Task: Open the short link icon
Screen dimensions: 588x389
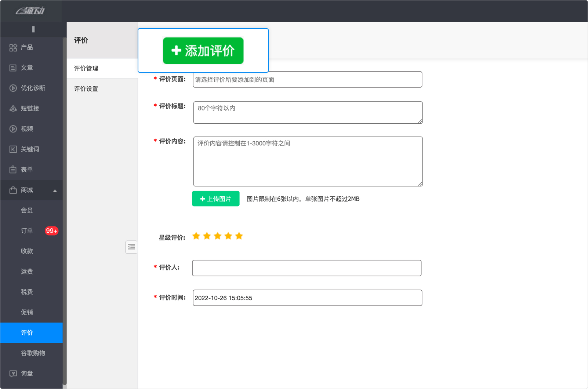Action: click(x=13, y=109)
